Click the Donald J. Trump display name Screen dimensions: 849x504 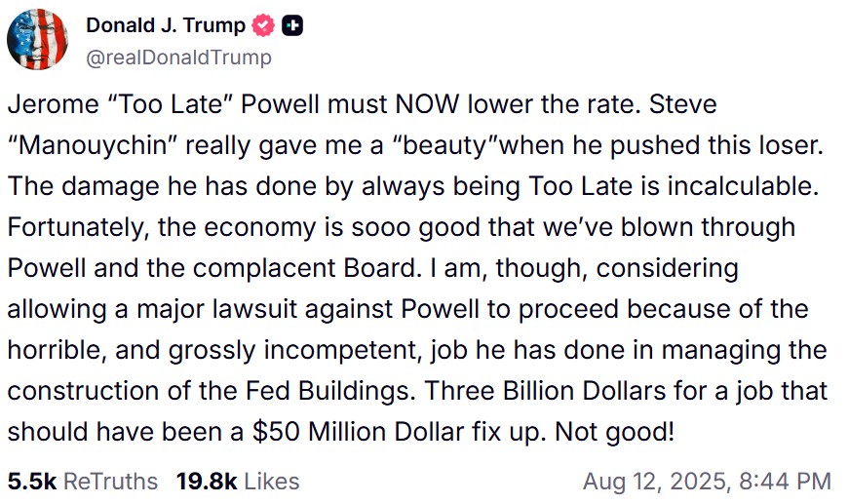(x=166, y=25)
